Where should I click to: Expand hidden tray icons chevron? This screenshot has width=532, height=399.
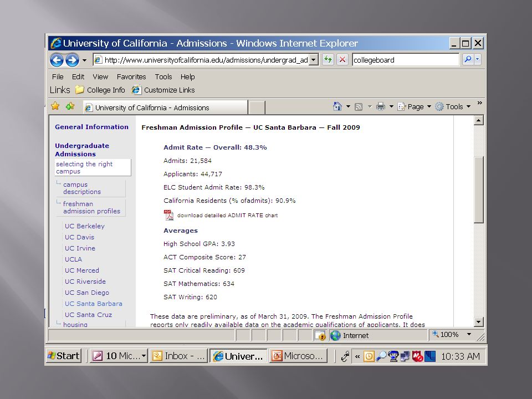coord(357,356)
